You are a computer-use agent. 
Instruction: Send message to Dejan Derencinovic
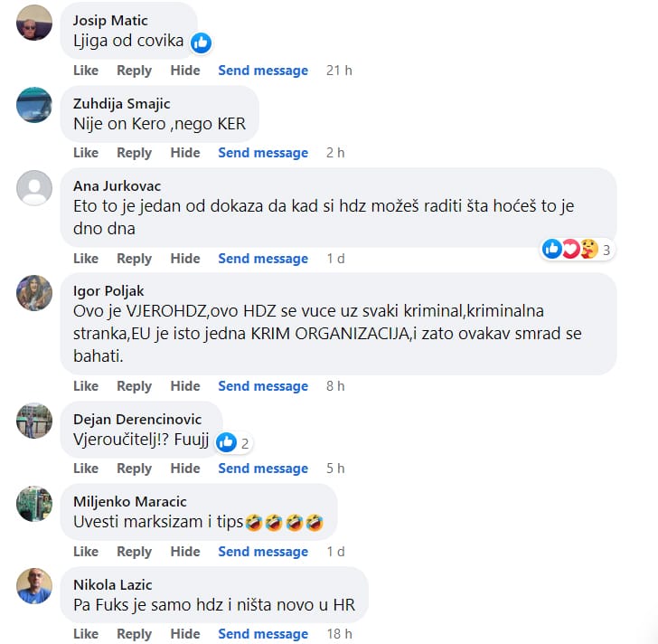tap(263, 469)
